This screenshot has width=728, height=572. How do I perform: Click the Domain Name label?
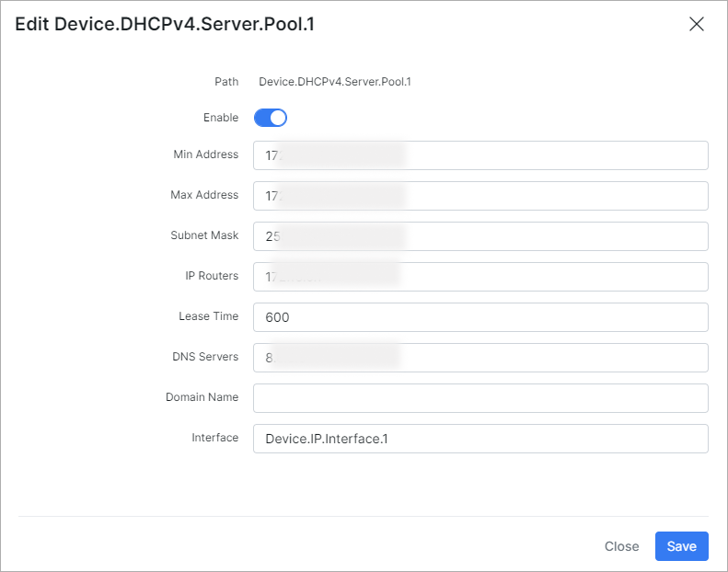pyautogui.click(x=202, y=397)
